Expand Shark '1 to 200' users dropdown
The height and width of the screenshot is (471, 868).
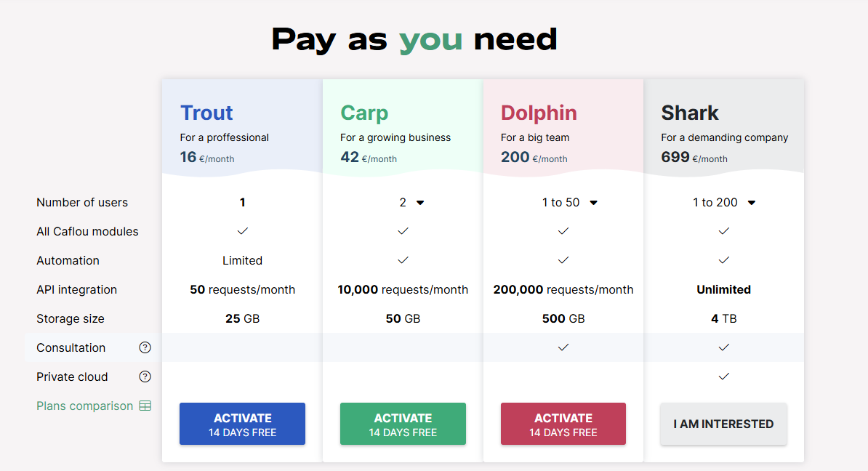(x=724, y=203)
